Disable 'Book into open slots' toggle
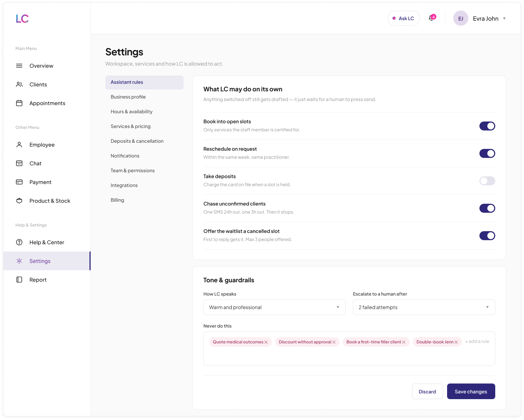 point(487,126)
